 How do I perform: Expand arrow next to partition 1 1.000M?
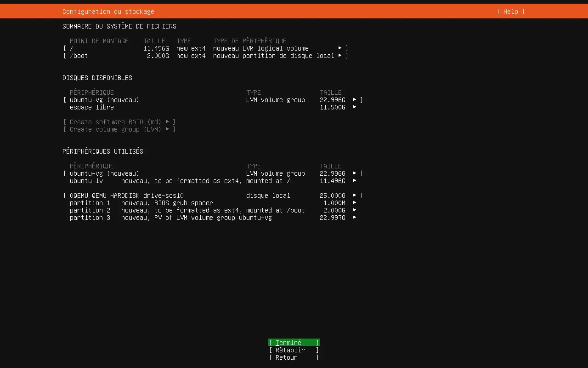point(355,203)
